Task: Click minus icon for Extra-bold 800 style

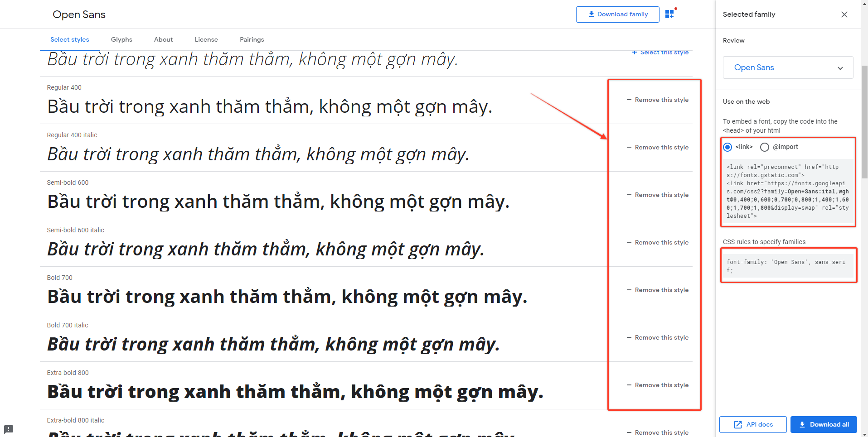Action: pos(629,385)
